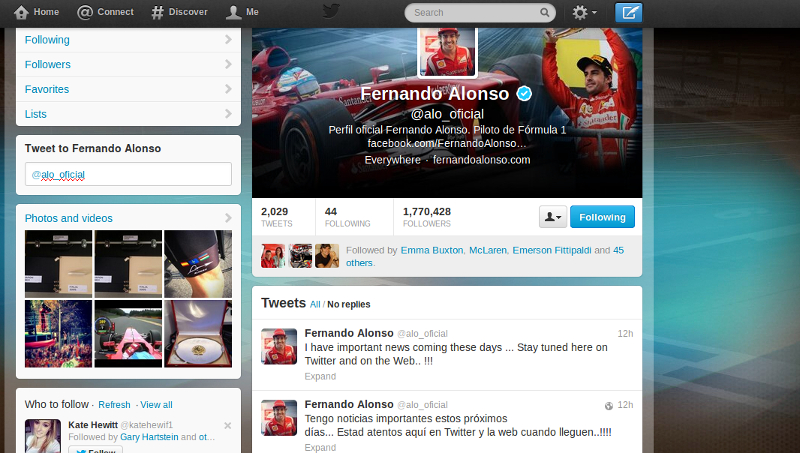Open the Followers list in sidebar
Viewport: 800px width, 453px height.
128,64
